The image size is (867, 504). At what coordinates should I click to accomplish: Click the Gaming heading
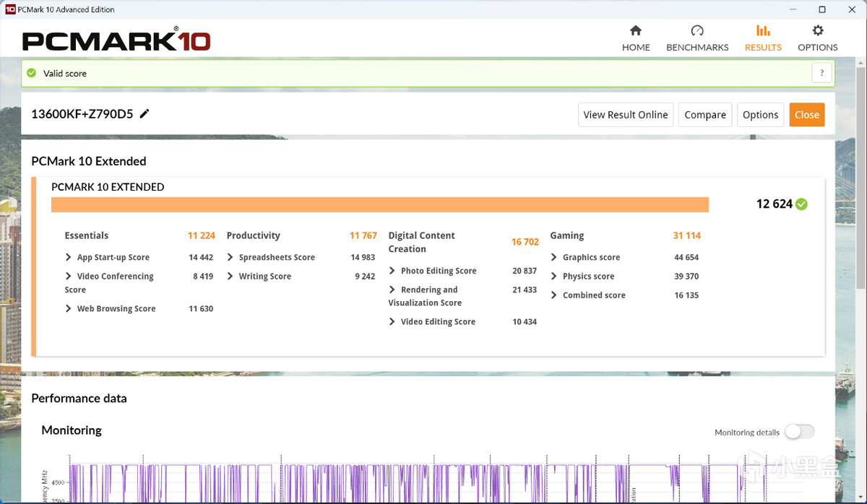pyautogui.click(x=567, y=235)
